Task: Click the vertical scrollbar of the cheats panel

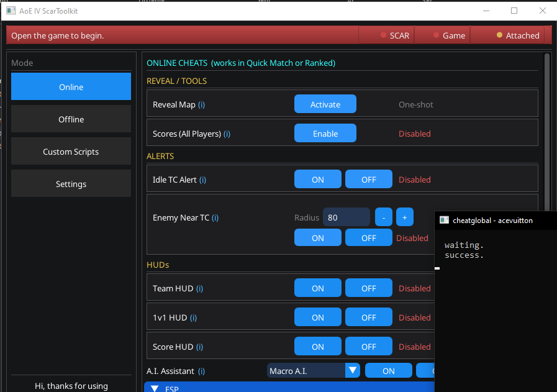Action: (547, 132)
